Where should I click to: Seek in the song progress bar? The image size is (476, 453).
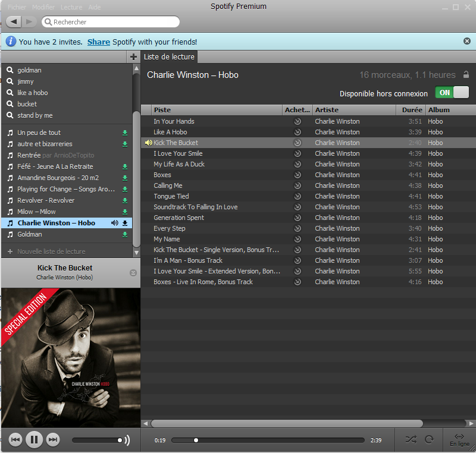click(x=268, y=441)
